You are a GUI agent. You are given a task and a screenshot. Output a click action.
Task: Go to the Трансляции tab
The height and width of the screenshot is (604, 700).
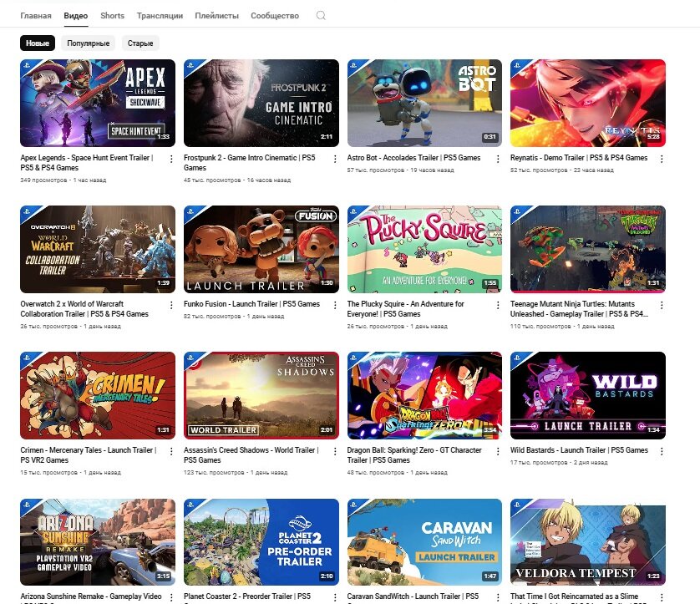tap(160, 16)
